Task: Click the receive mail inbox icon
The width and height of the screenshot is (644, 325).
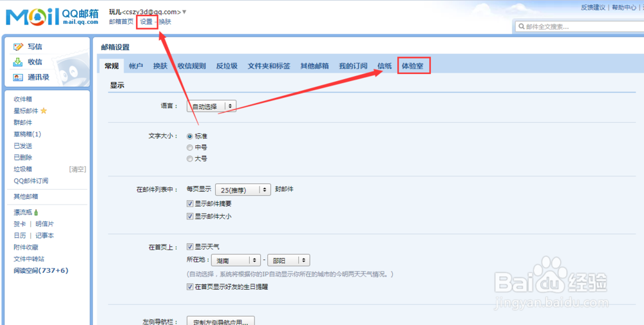Action: 18,62
